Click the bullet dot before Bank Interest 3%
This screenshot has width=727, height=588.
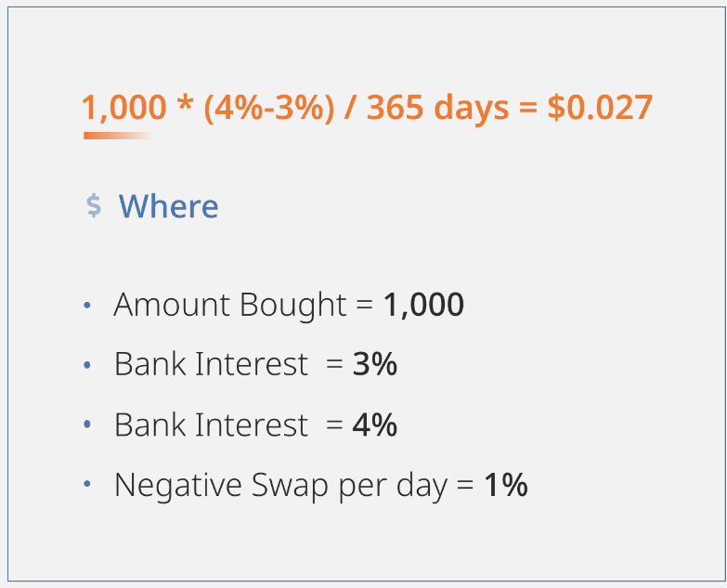tap(87, 365)
